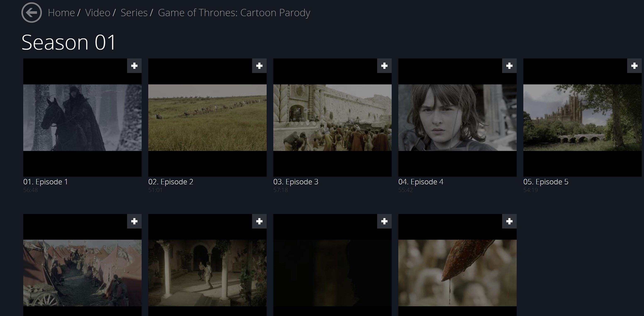Add Episode 4 using its plus icon

click(x=509, y=66)
